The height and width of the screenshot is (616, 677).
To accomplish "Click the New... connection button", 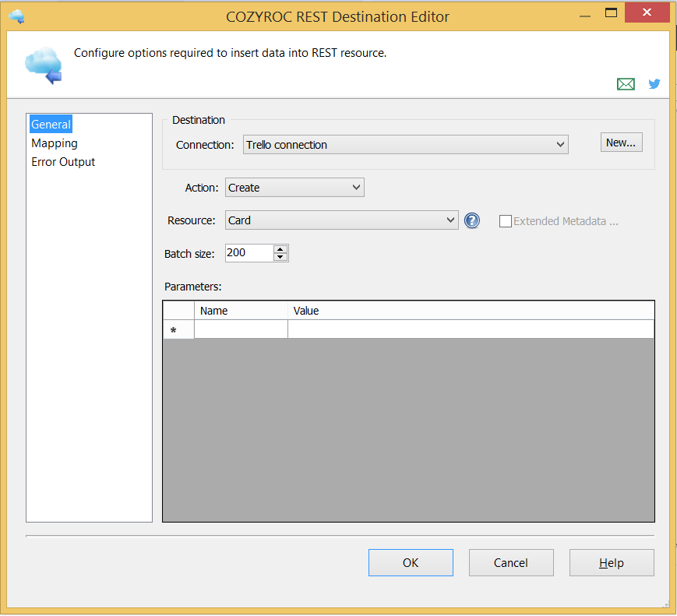I will (x=622, y=143).
